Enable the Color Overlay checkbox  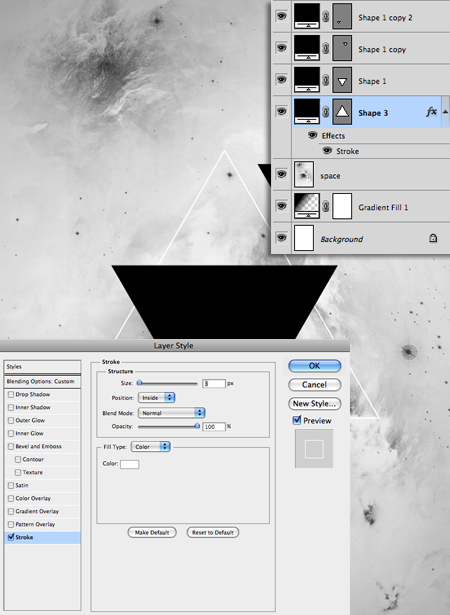pos(11,499)
